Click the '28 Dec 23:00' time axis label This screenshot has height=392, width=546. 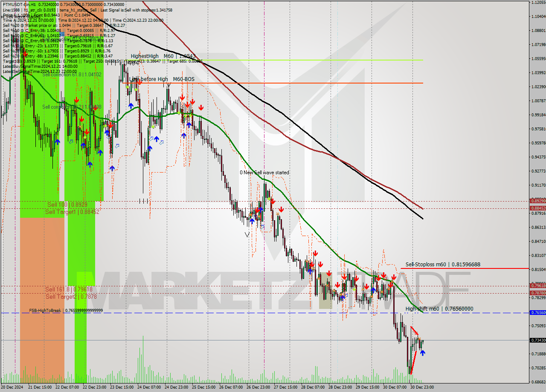340,387
